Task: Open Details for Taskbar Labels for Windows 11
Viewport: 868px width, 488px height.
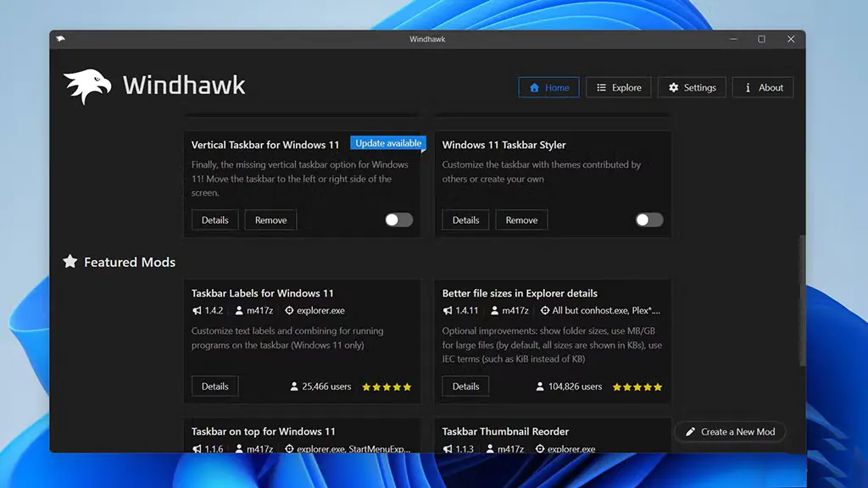Action: pos(214,385)
